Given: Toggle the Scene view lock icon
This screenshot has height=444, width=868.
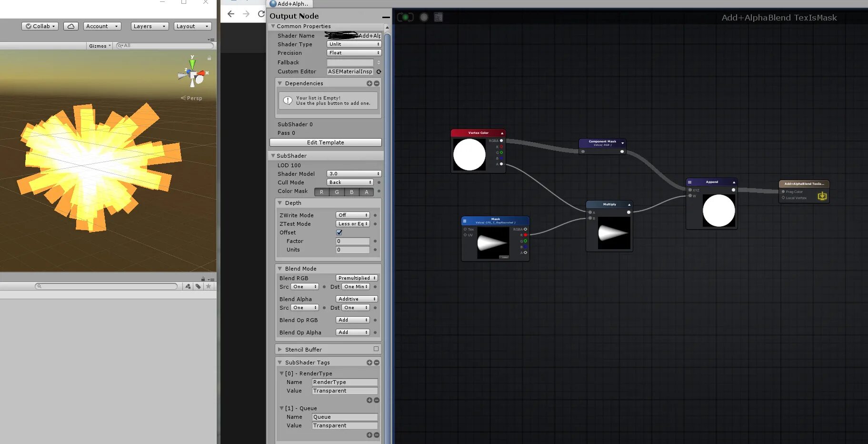Looking at the screenshot, I should (x=209, y=58).
